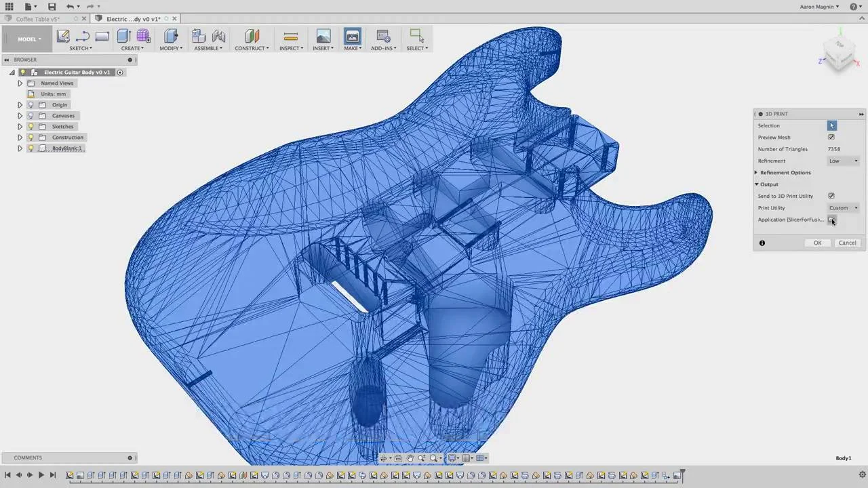Open the Print Utility Custom dropdown
The width and height of the screenshot is (868, 488).
pyautogui.click(x=844, y=208)
